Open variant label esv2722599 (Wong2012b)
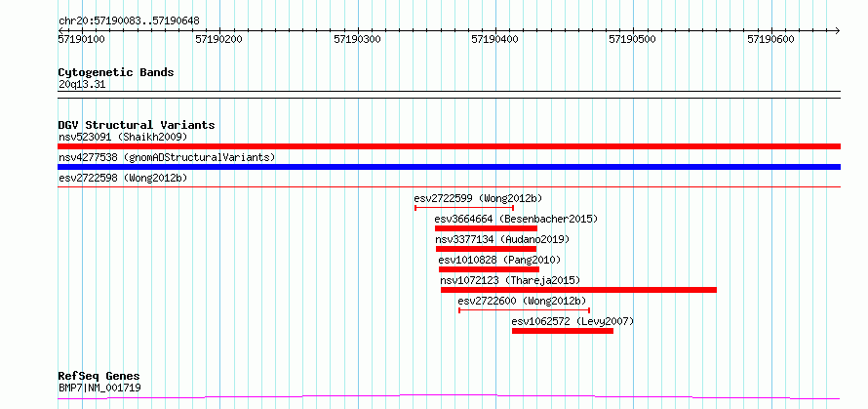This screenshot has width=868, height=409. [x=478, y=198]
